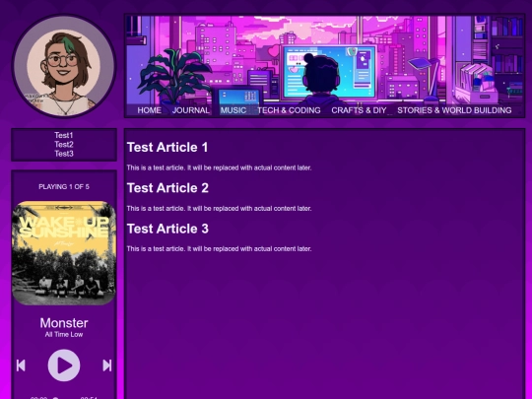Click the circular profile avatar

click(x=64, y=66)
